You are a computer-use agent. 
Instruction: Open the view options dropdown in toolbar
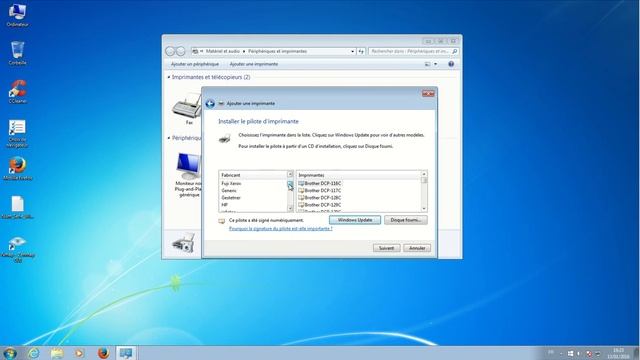click(436, 64)
